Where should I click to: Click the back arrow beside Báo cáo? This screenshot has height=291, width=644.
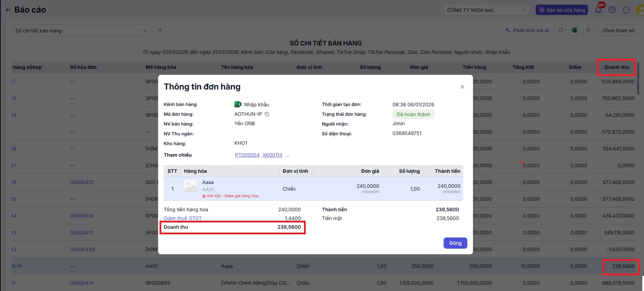click(x=8, y=10)
